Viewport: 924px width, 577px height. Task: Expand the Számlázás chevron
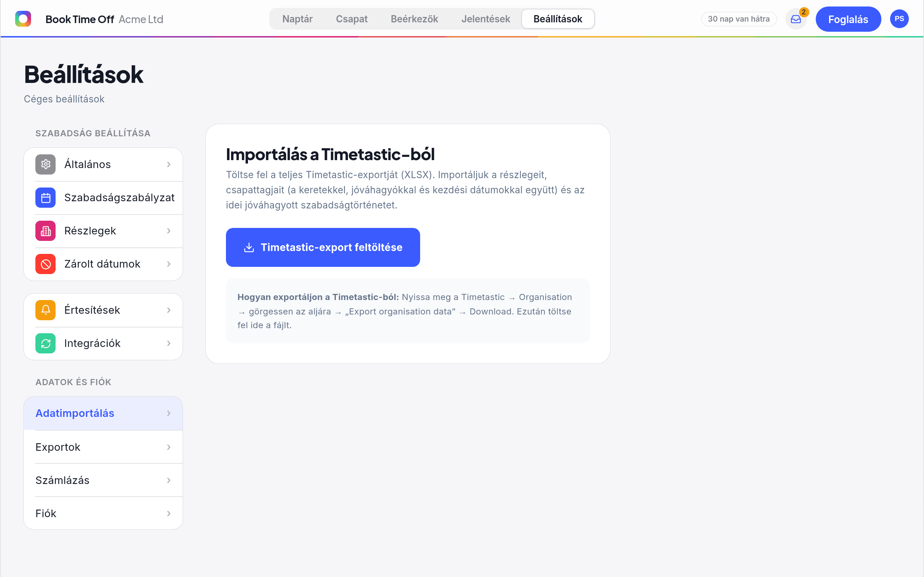pyautogui.click(x=169, y=480)
